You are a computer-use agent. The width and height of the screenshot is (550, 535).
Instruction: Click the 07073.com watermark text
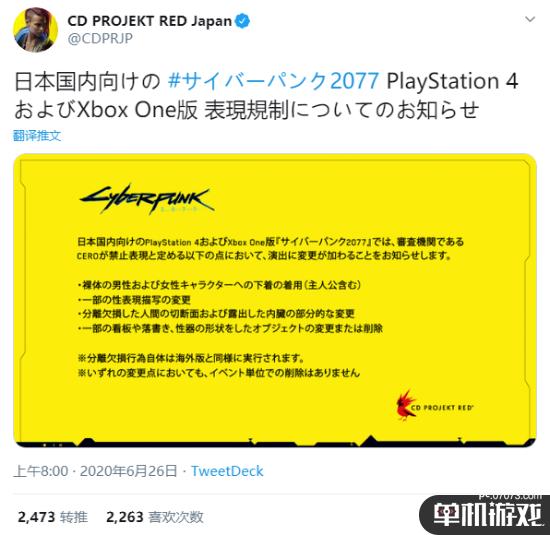(x=510, y=496)
